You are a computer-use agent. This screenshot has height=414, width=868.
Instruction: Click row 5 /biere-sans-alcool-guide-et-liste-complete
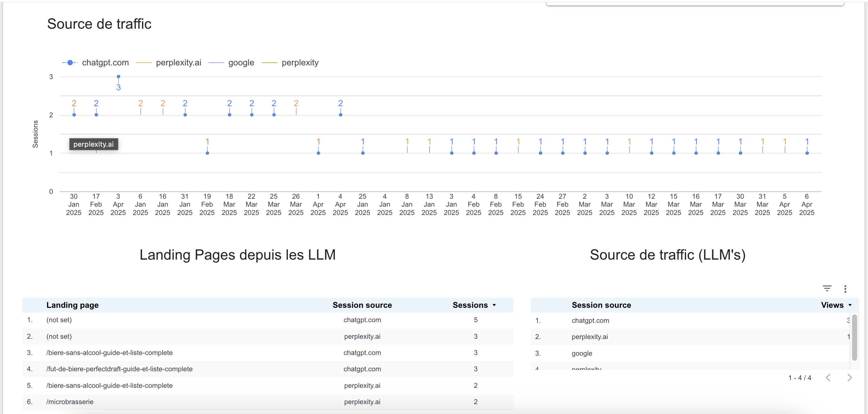point(109,385)
